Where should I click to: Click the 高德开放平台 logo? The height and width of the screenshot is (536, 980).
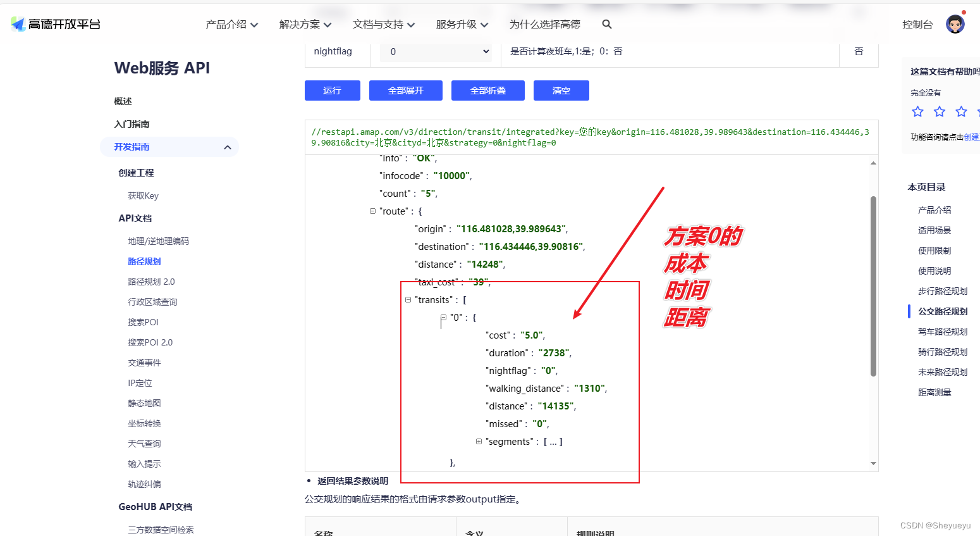coord(56,24)
